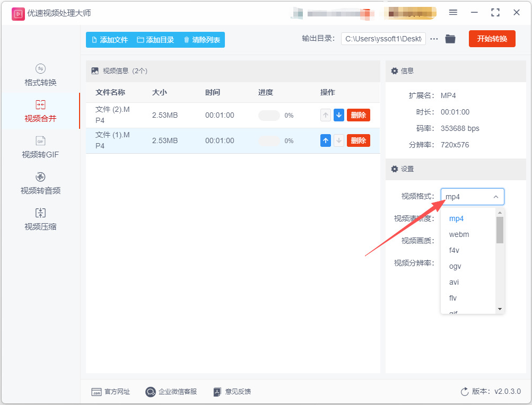This screenshot has height=405, width=532.
Task: Click disabled down arrow for 文件 (1).MP4
Action: pyautogui.click(x=338, y=140)
